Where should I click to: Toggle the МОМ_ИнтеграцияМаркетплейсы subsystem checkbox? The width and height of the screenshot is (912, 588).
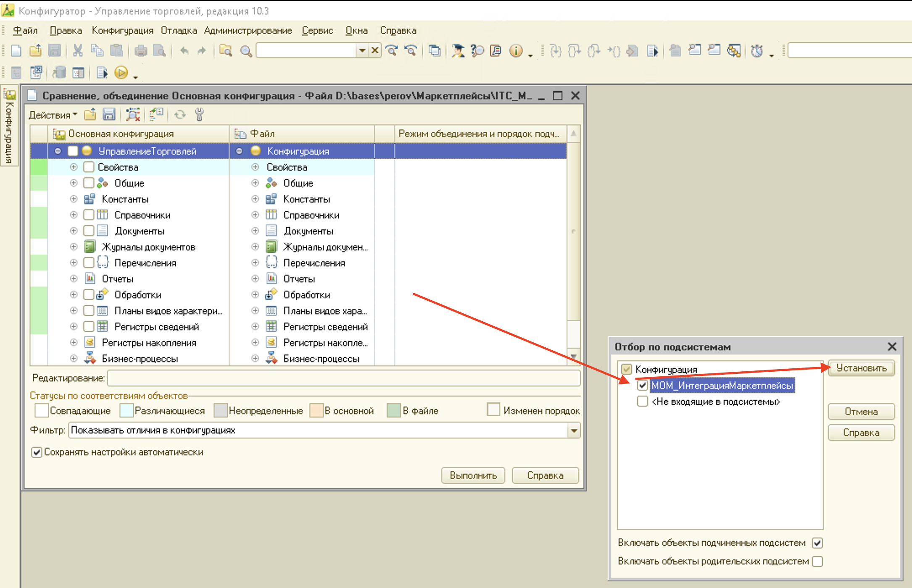coord(642,385)
